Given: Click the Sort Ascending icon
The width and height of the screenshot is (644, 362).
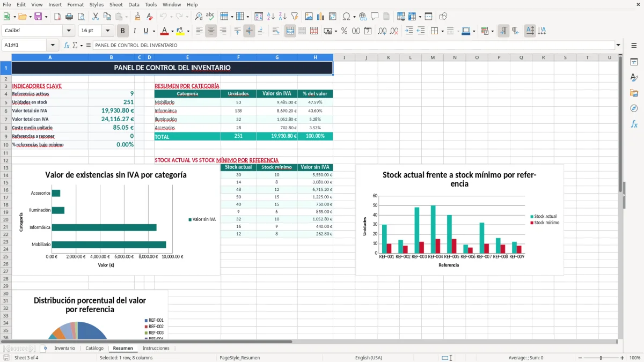Looking at the screenshot, I should coord(270,17).
